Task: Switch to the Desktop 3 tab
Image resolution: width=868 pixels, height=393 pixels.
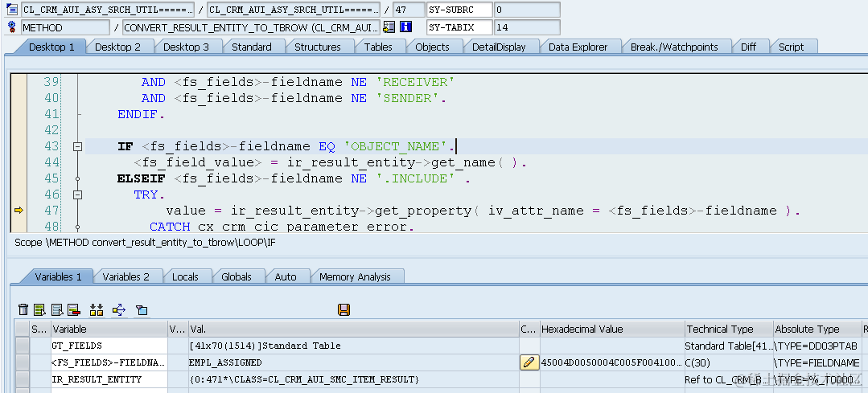Action: click(186, 47)
